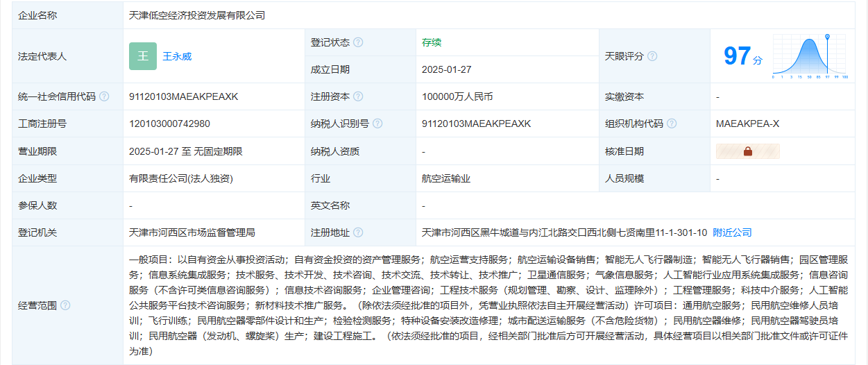Click the 营业期限 label

[x=37, y=151]
